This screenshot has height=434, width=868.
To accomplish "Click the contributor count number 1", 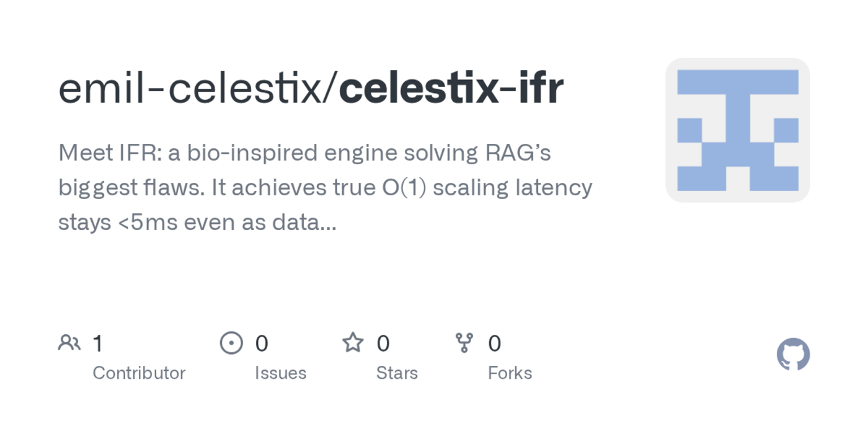I will point(97,343).
